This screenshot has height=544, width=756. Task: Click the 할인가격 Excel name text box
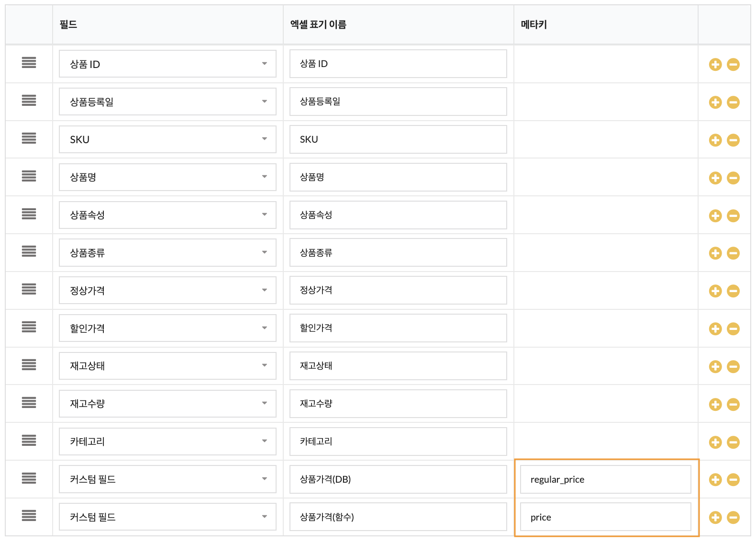[398, 328]
